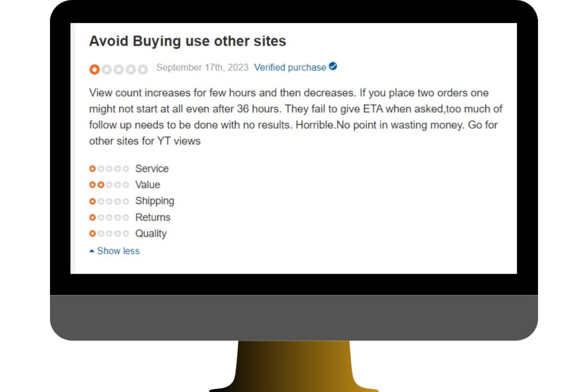Select the first Returns rating dot
This screenshot has height=392, width=588.
click(92, 218)
